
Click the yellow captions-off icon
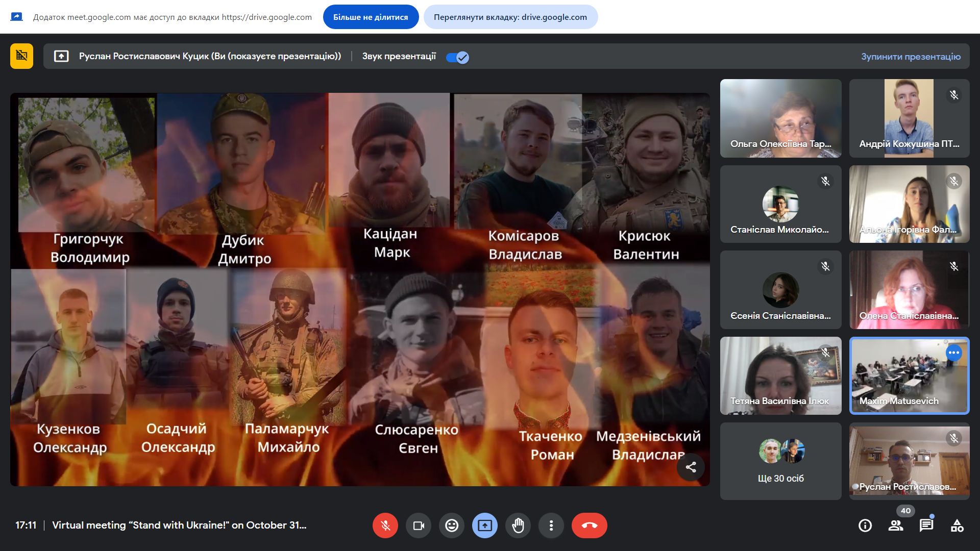tap(21, 56)
